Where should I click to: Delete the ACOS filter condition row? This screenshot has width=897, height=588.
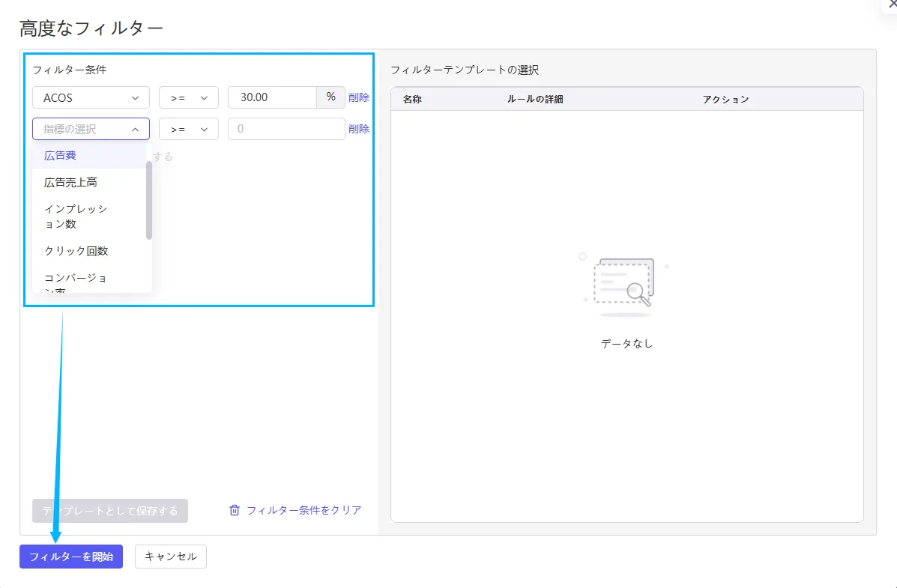(x=359, y=97)
